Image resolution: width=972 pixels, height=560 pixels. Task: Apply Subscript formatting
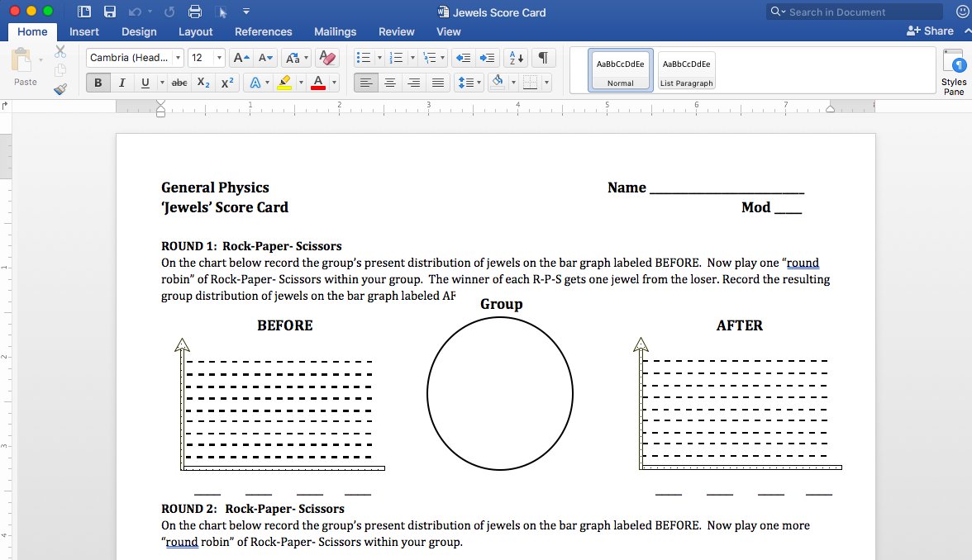[x=203, y=83]
